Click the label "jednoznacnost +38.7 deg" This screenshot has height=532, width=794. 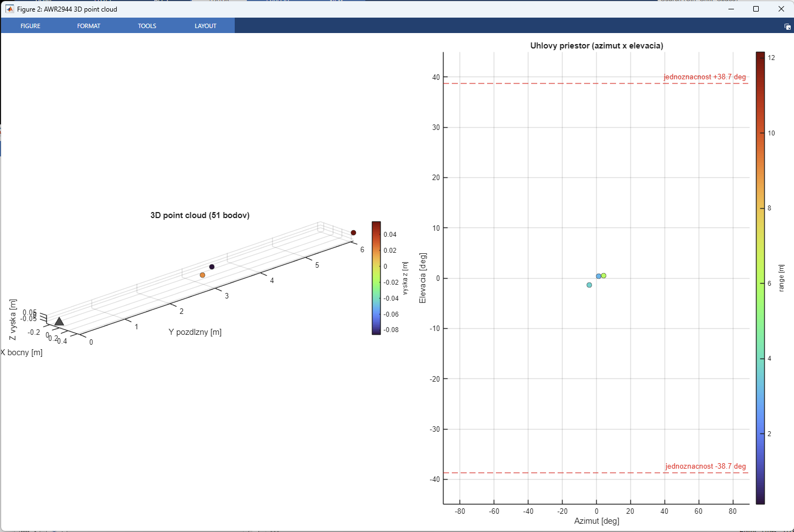pos(705,77)
